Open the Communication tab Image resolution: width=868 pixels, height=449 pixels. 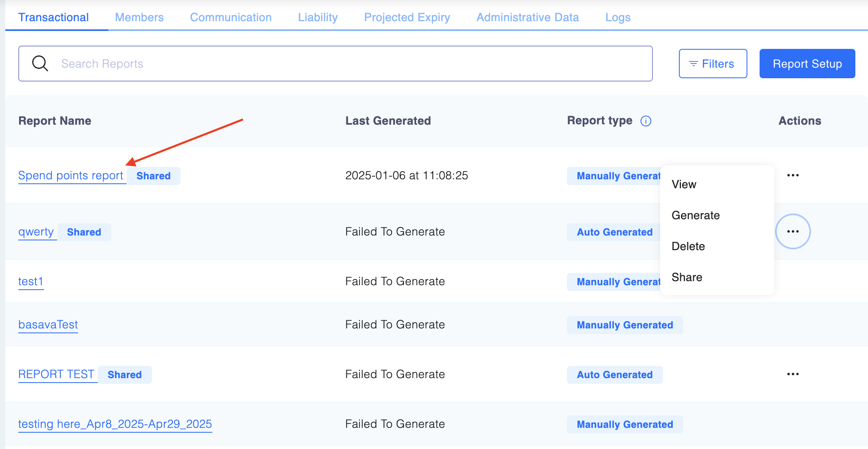[x=231, y=18]
